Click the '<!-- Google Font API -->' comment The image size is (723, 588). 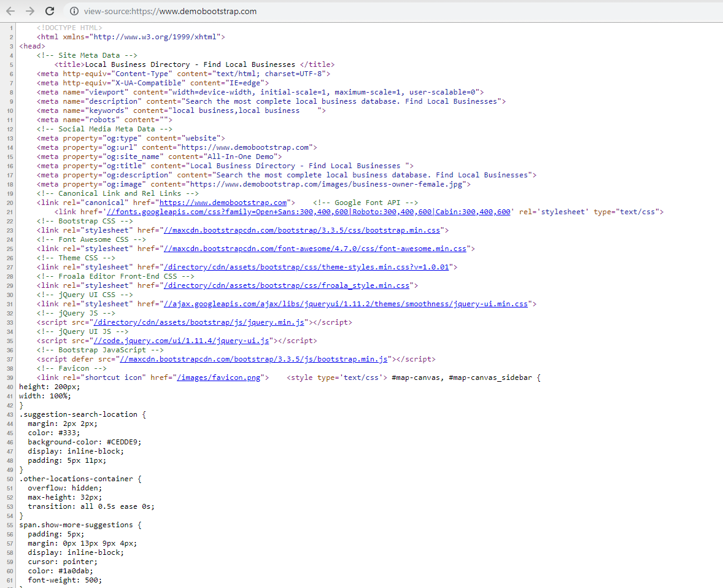click(x=366, y=203)
